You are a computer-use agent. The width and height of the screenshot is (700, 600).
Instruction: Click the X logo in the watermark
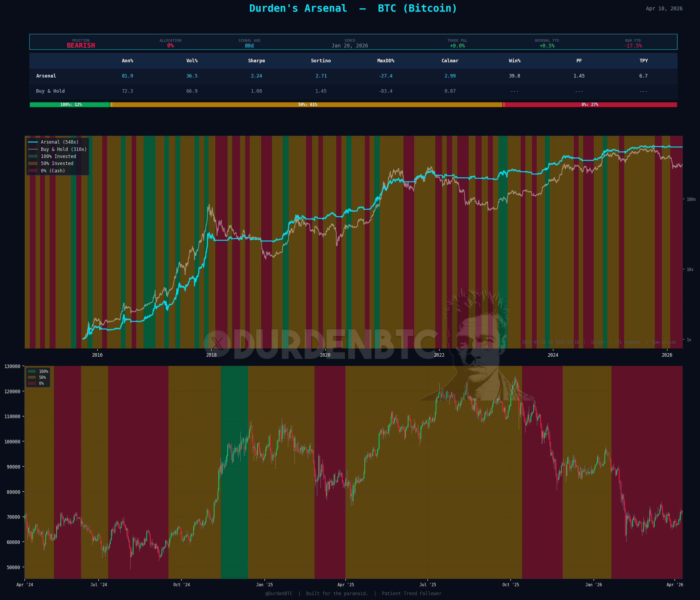click(x=217, y=344)
